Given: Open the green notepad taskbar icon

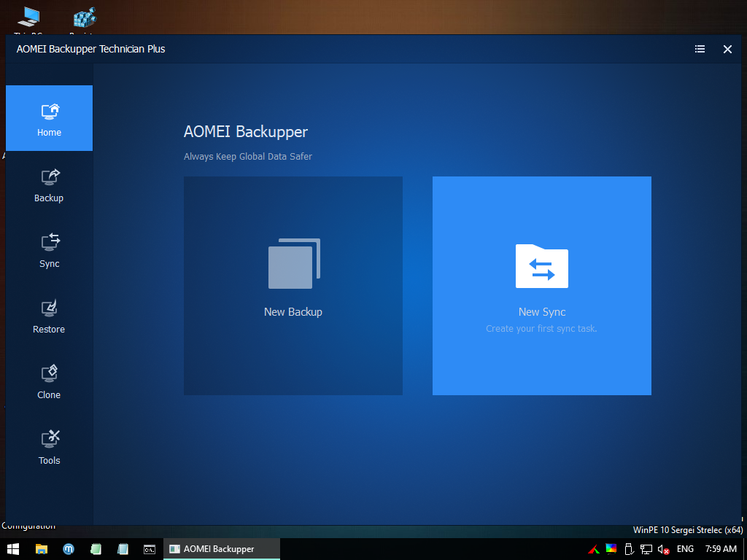Looking at the screenshot, I should coord(96,549).
